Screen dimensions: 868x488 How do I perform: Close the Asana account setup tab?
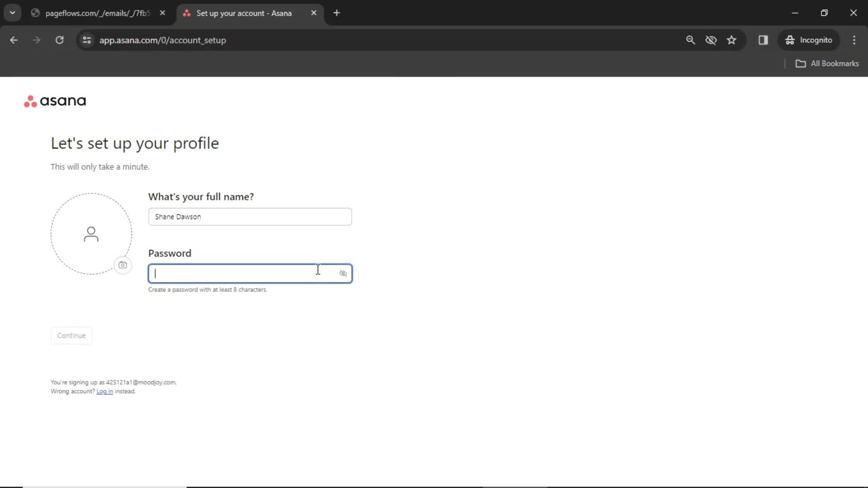click(x=314, y=13)
